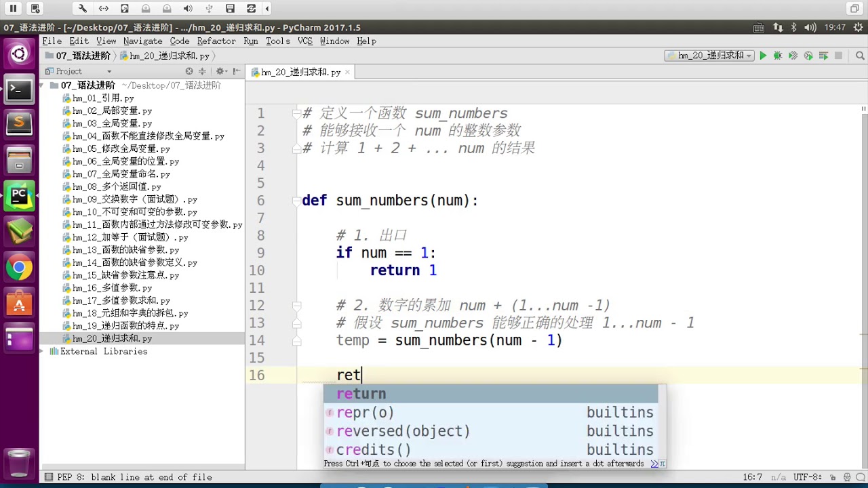Click the VM floppy disk icon

pos(231,9)
